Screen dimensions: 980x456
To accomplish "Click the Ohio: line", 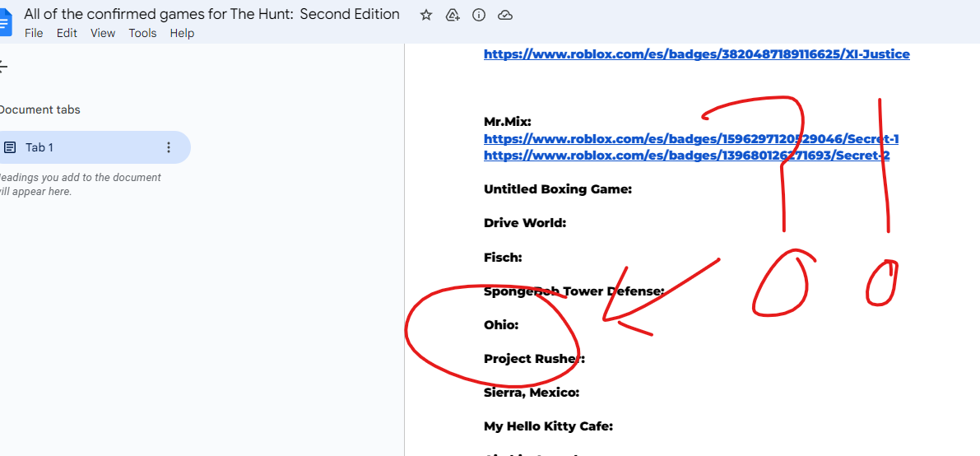I will click(x=501, y=324).
